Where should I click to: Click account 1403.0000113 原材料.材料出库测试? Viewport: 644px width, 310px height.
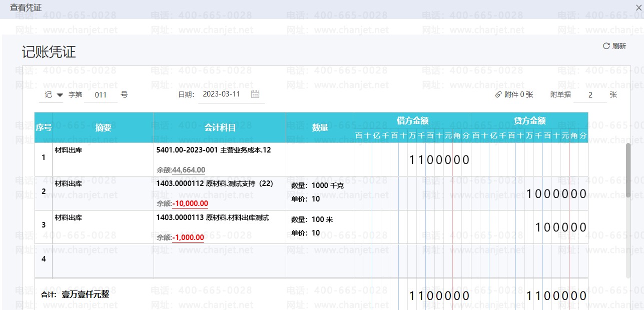pos(213,217)
